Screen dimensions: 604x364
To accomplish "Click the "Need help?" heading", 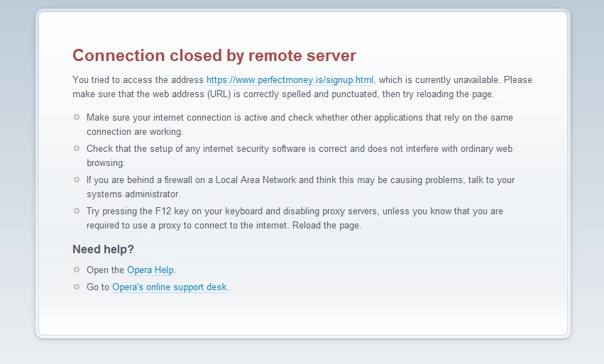I will 103,249.
